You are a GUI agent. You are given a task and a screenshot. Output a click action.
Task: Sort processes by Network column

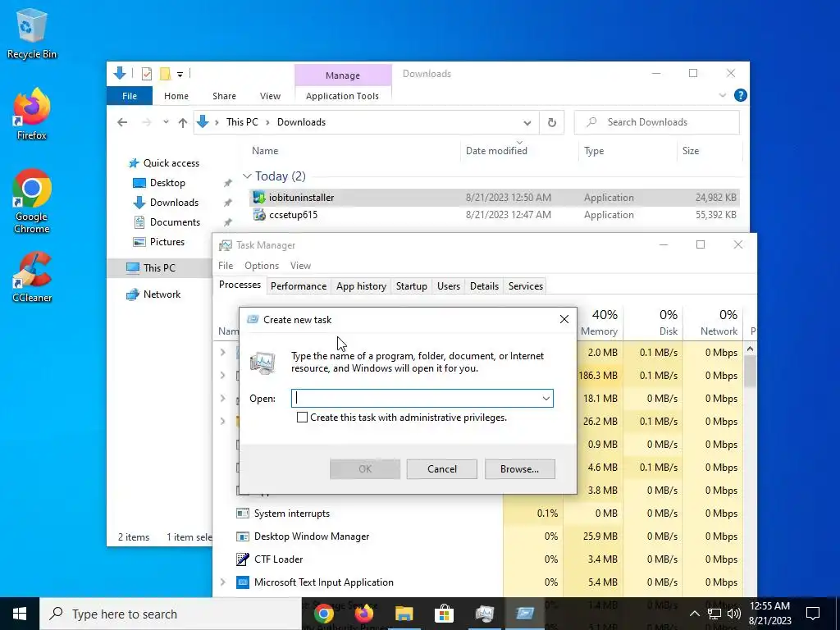click(713, 322)
